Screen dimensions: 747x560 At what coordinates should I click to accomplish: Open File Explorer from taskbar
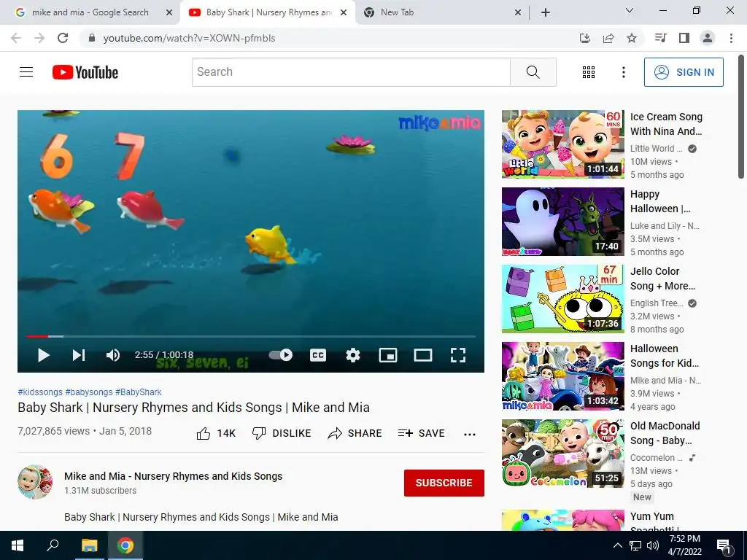click(89, 545)
